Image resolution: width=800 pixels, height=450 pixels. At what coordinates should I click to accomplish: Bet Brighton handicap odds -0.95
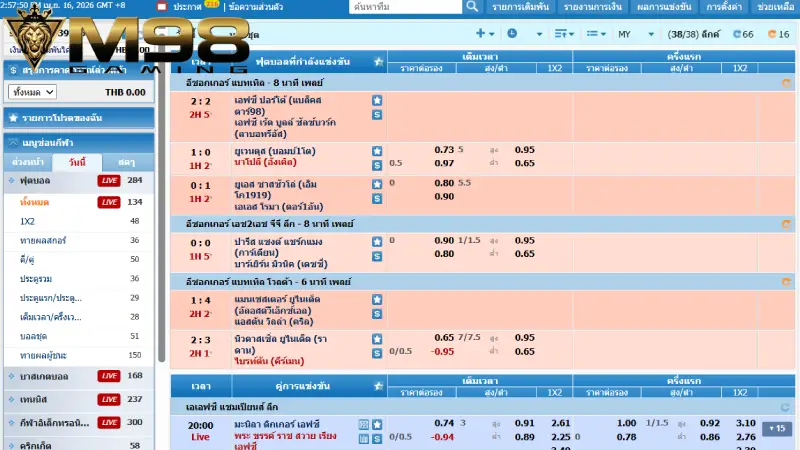pyautogui.click(x=442, y=352)
